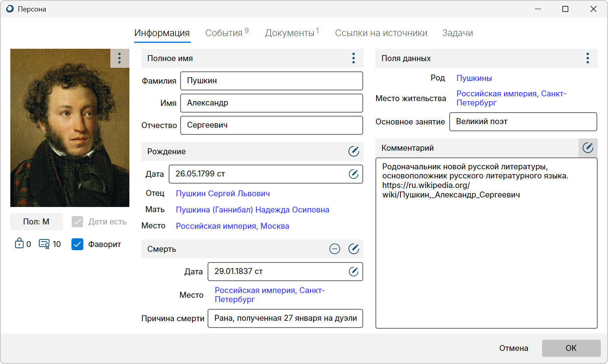Open the Документы tab
The height and width of the screenshot is (364, 608).
point(289,33)
